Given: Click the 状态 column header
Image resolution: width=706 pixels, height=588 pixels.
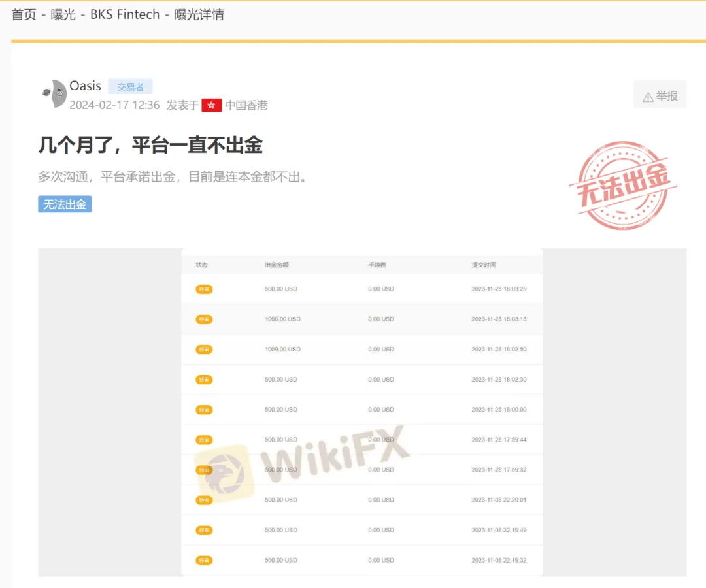Looking at the screenshot, I should click(202, 265).
